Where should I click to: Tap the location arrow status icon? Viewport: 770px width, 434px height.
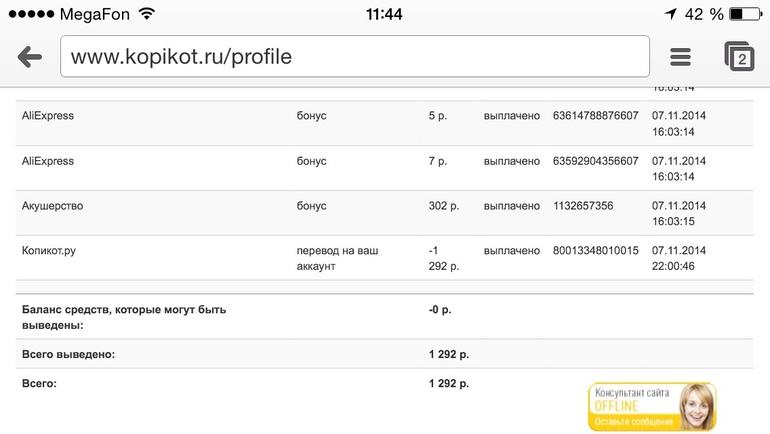coord(669,14)
